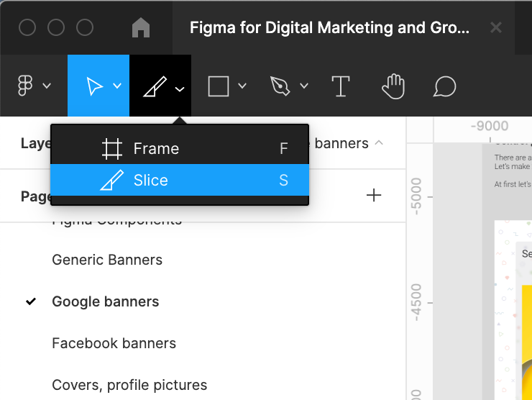Select the Slice tool in toolbar
Image resolution: width=532 pixels, height=400 pixels.
[x=155, y=86]
